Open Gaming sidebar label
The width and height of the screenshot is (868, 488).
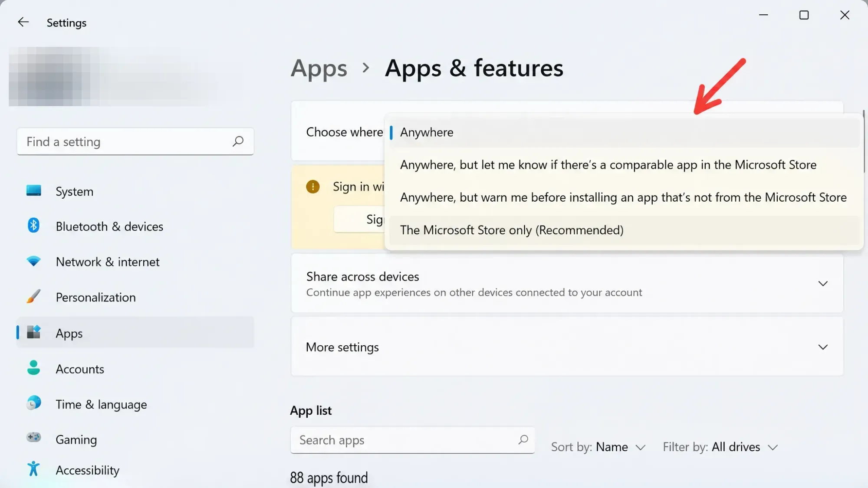click(x=76, y=440)
